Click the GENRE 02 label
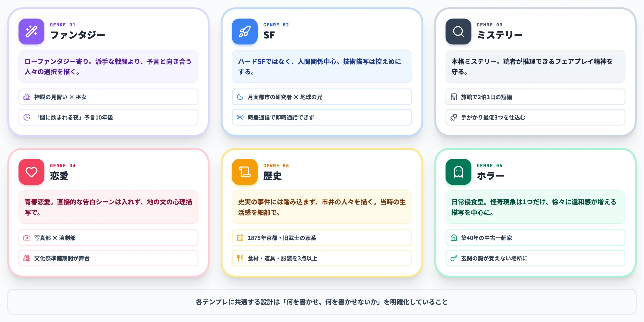 pos(276,25)
